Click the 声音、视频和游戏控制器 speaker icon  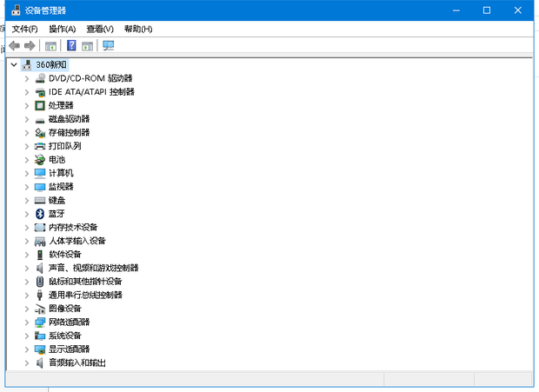(x=40, y=268)
